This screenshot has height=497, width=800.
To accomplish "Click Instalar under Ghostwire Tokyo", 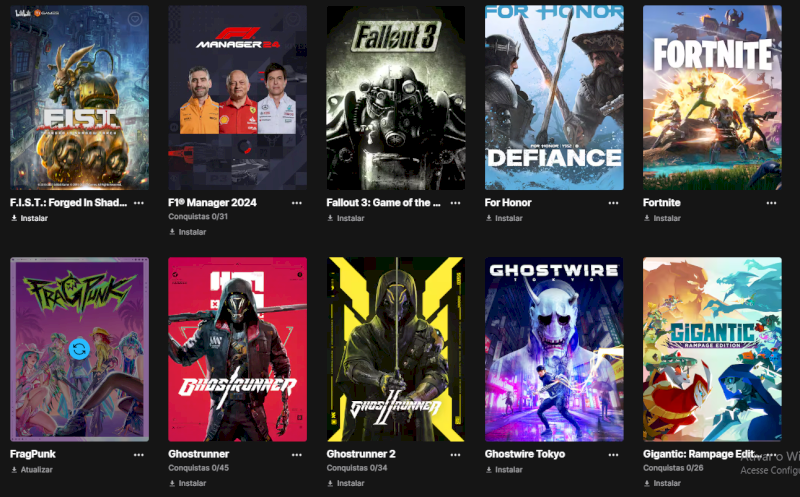I will [504, 469].
